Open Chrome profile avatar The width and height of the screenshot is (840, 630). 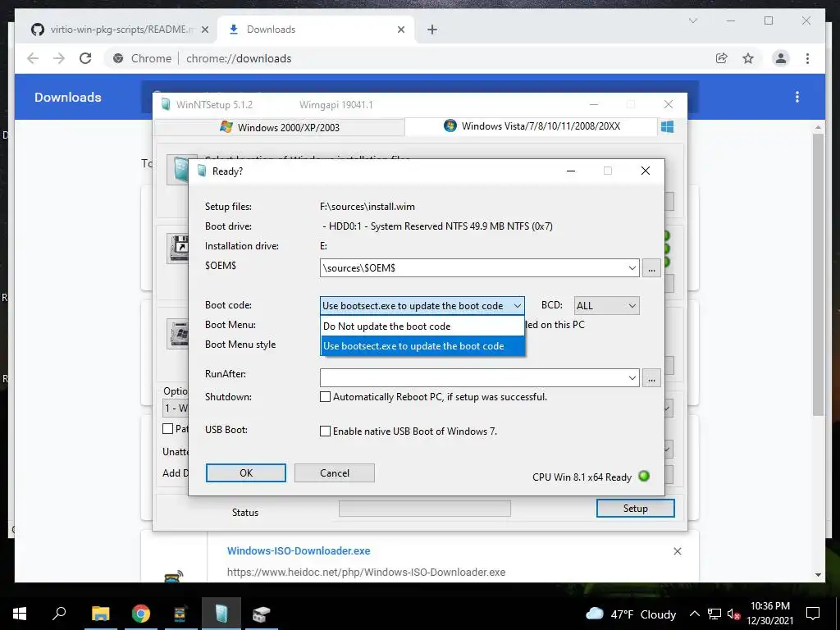pyautogui.click(x=781, y=58)
